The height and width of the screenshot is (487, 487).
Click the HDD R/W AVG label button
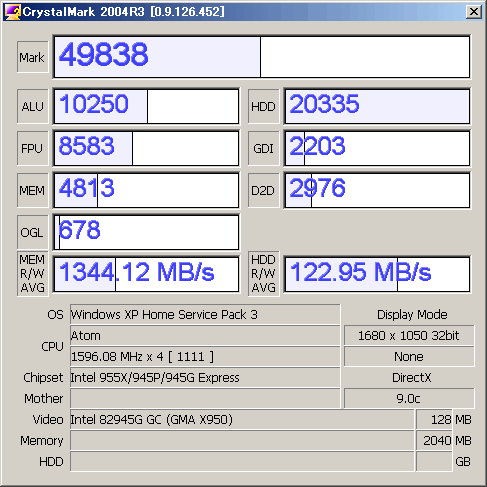263,274
